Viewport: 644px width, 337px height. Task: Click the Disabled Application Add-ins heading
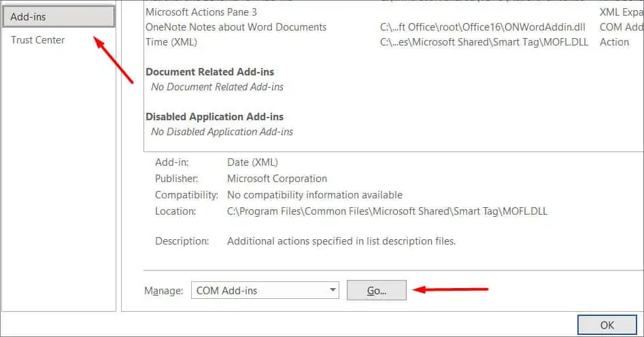click(x=214, y=117)
